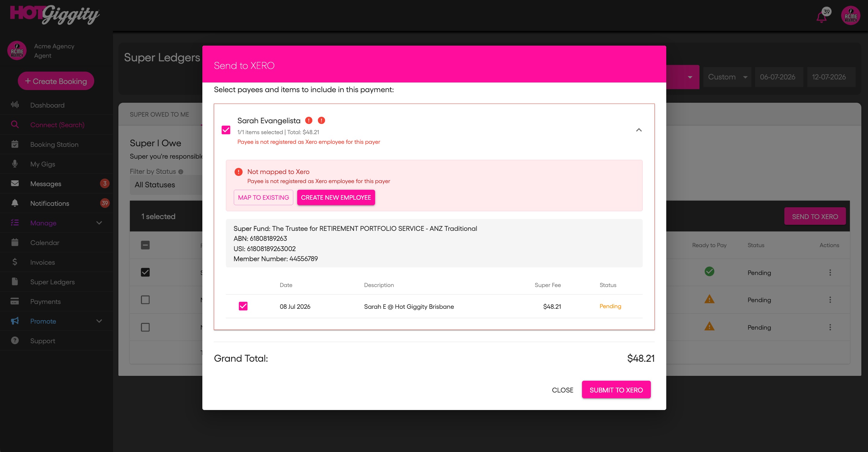Viewport: 868px width, 452px height.
Task: Check the third ledger row checkbox
Action: click(x=145, y=327)
